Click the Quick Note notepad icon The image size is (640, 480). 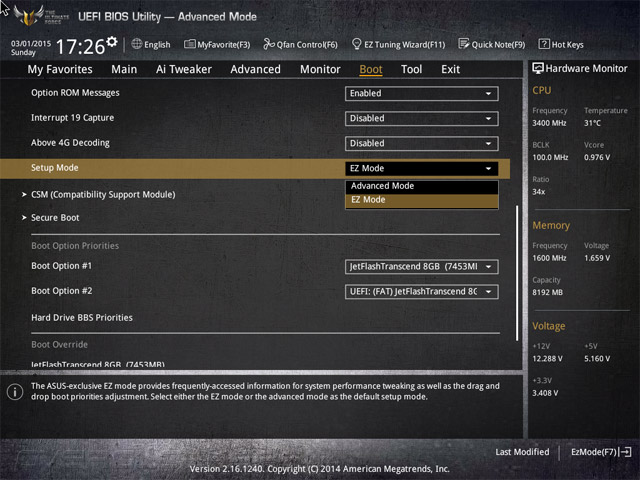click(463, 44)
